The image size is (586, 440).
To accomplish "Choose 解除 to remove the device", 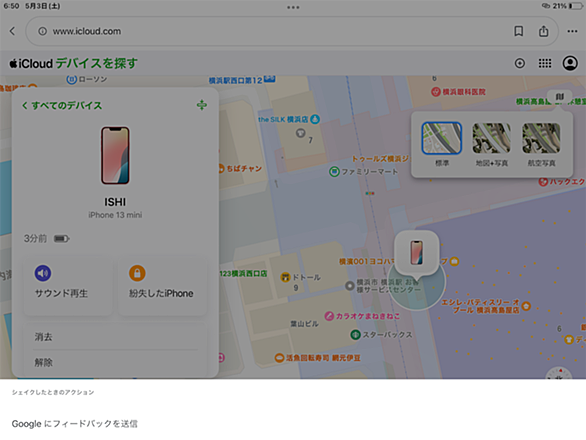I will (115, 362).
